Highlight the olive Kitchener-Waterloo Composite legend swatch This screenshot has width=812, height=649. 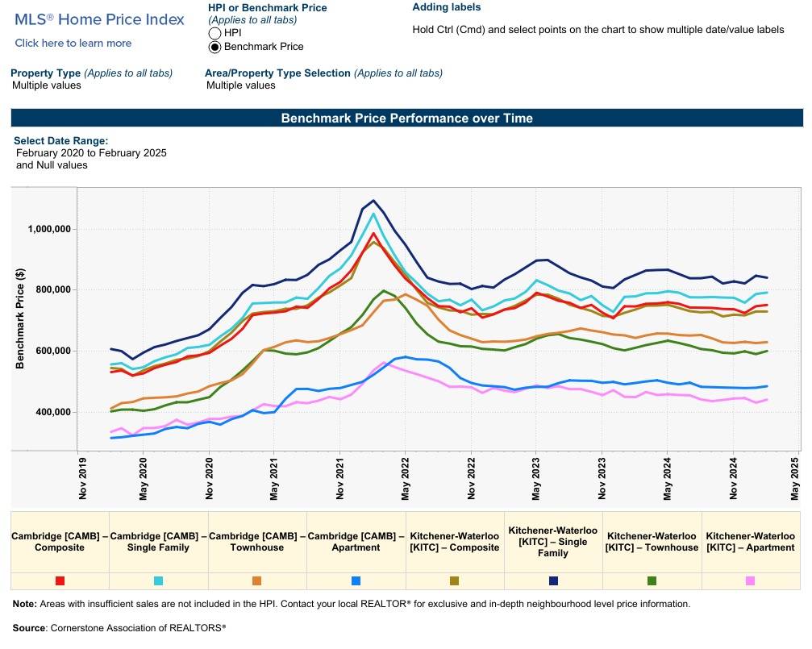pos(455,580)
